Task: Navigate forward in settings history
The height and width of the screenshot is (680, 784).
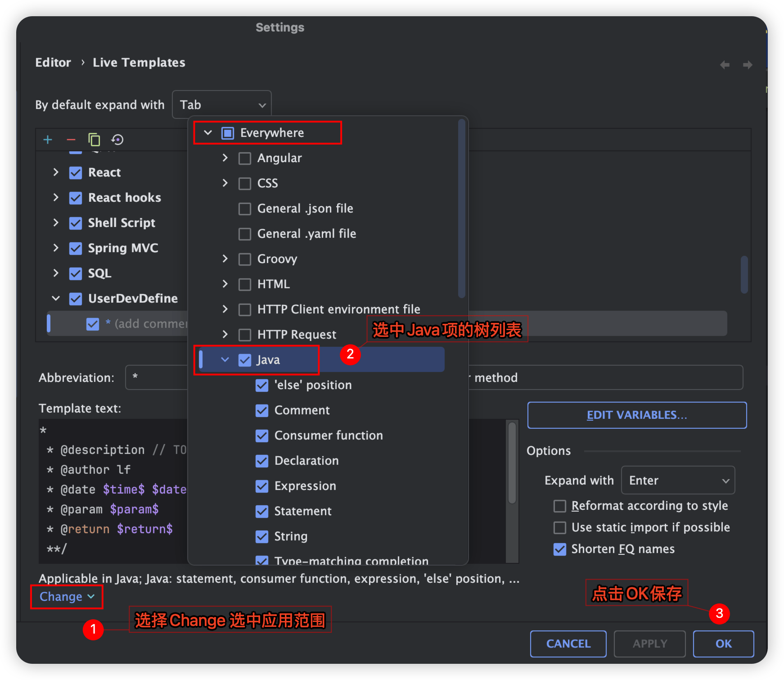Action: tap(748, 65)
